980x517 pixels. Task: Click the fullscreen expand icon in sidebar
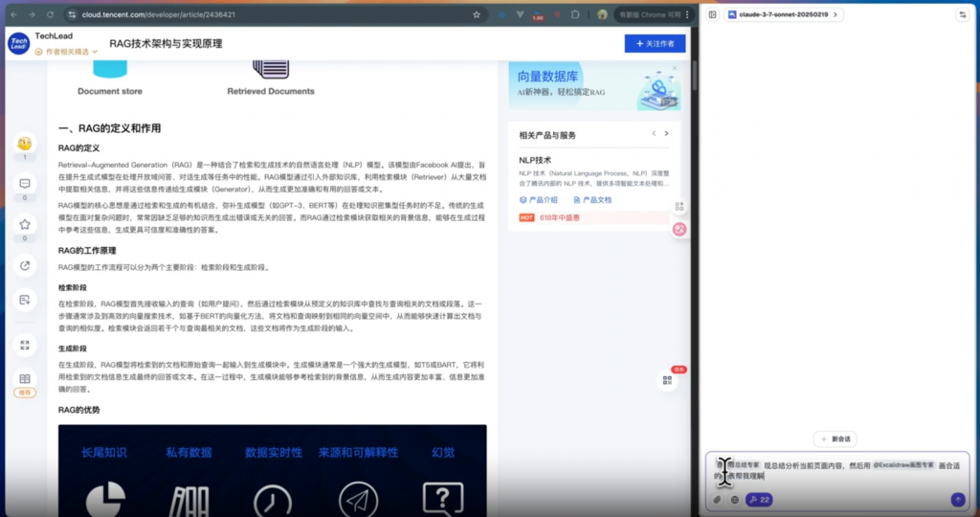[x=25, y=345]
